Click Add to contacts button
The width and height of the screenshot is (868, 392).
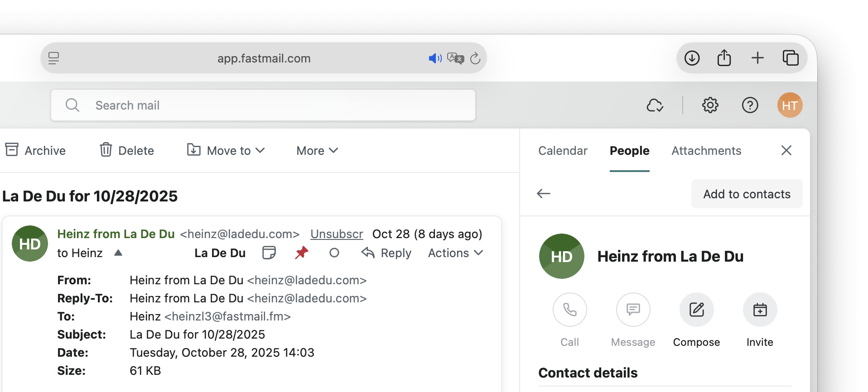pyautogui.click(x=747, y=194)
